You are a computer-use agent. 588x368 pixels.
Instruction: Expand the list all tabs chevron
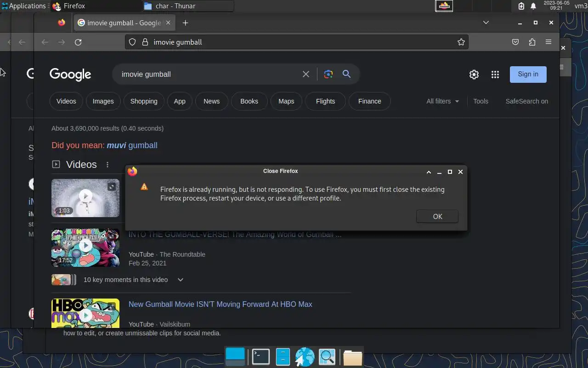click(486, 23)
